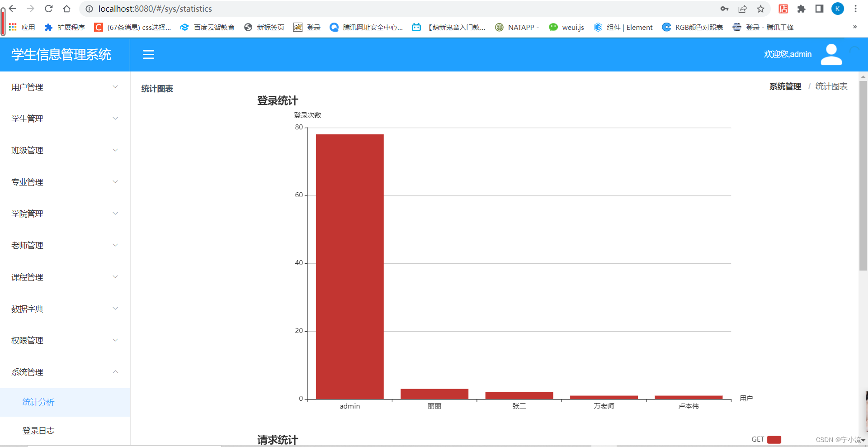The height and width of the screenshot is (447, 868).
Task: Click the 张三 bar in the login chart
Action: pos(519,396)
